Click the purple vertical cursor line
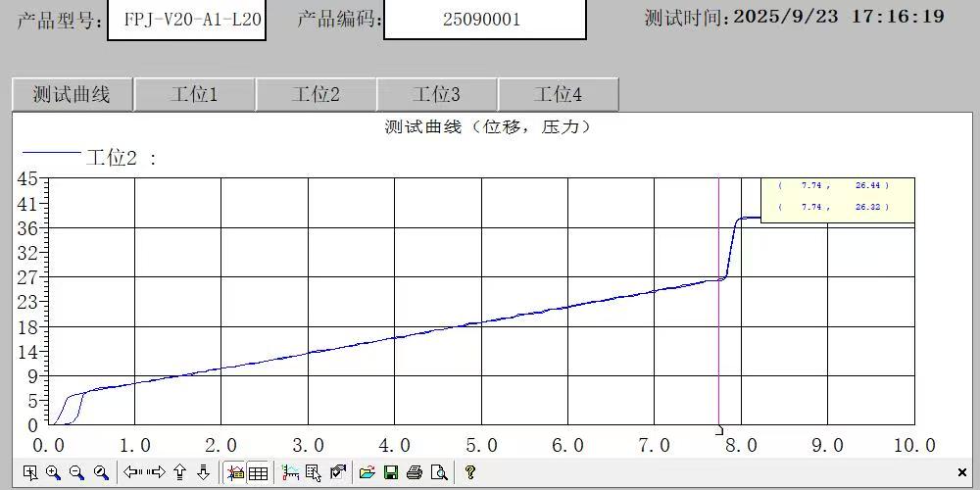Image resolution: width=980 pixels, height=490 pixels. click(718, 301)
